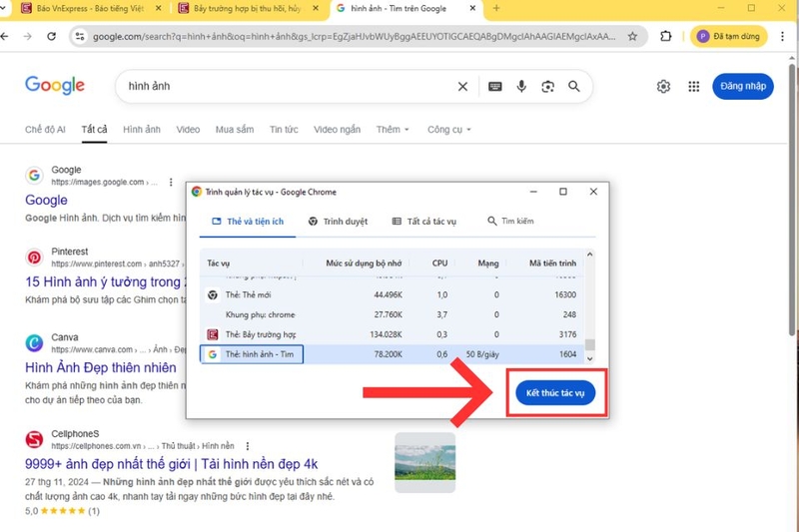Open the CellphoneS result thumbnail

tap(425, 462)
